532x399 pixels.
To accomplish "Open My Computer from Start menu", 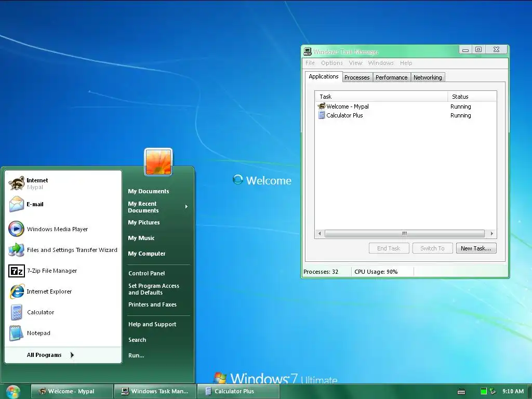I will [x=147, y=254].
